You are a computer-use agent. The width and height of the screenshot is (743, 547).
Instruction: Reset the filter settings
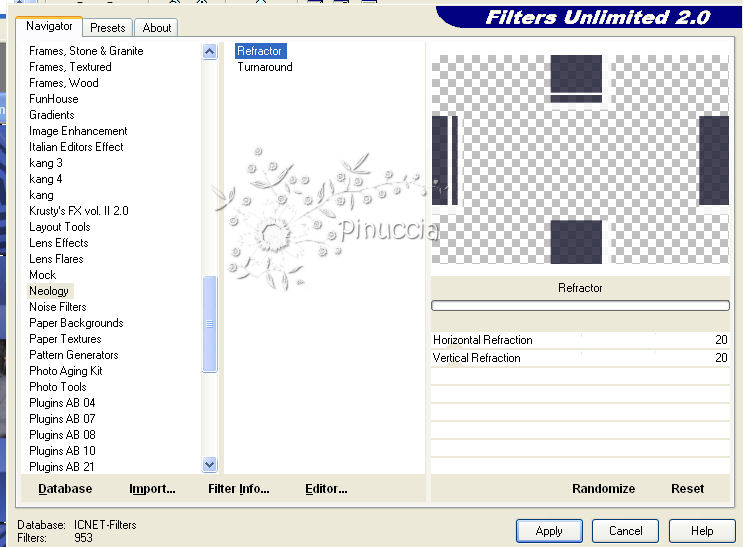pyautogui.click(x=687, y=489)
